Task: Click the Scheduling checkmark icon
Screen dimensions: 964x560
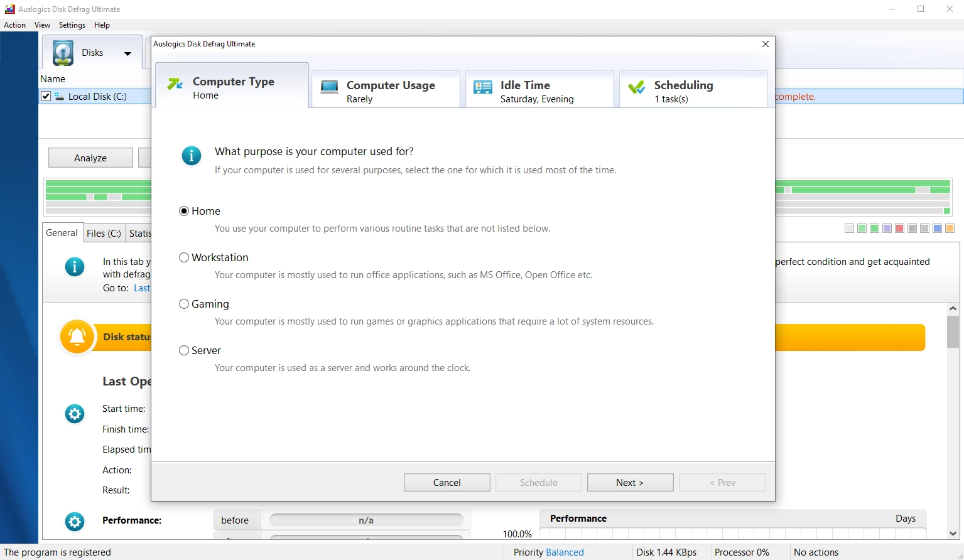Action: coord(637,87)
